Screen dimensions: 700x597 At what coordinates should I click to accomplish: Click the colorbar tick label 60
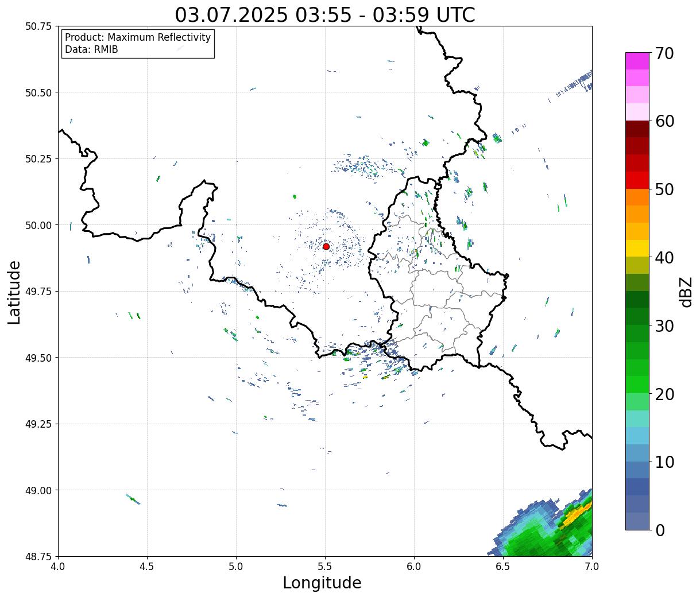[664, 121]
